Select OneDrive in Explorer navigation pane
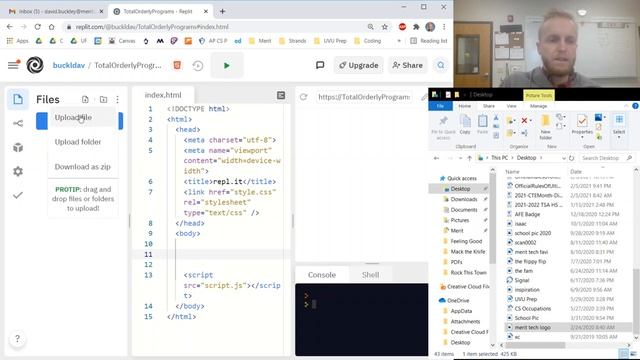 [x=458, y=300]
